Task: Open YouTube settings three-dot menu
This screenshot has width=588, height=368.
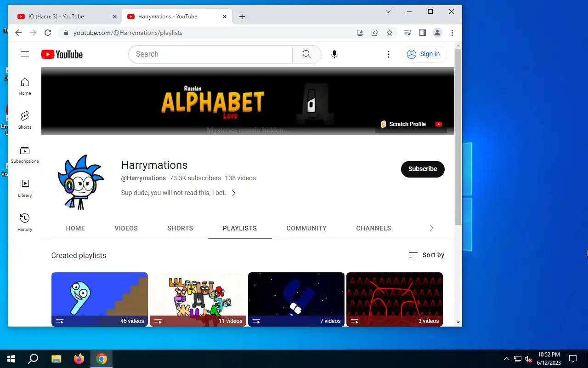Action: (389, 54)
